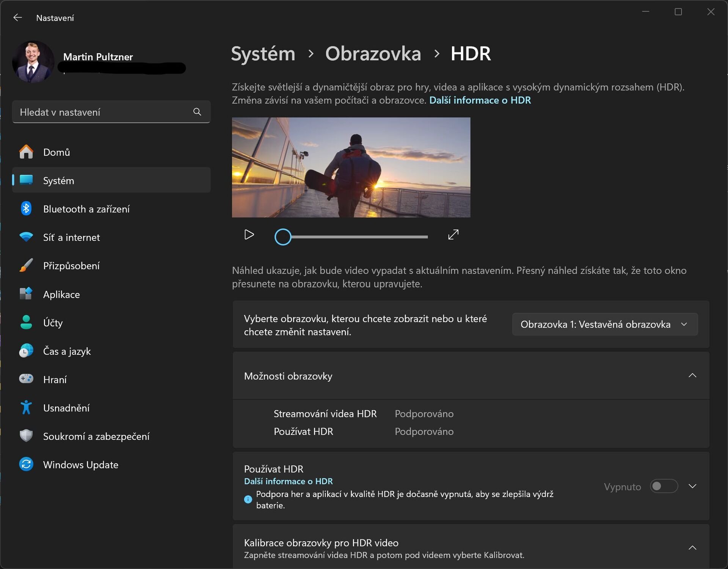Click the search magnifier icon

tap(197, 112)
